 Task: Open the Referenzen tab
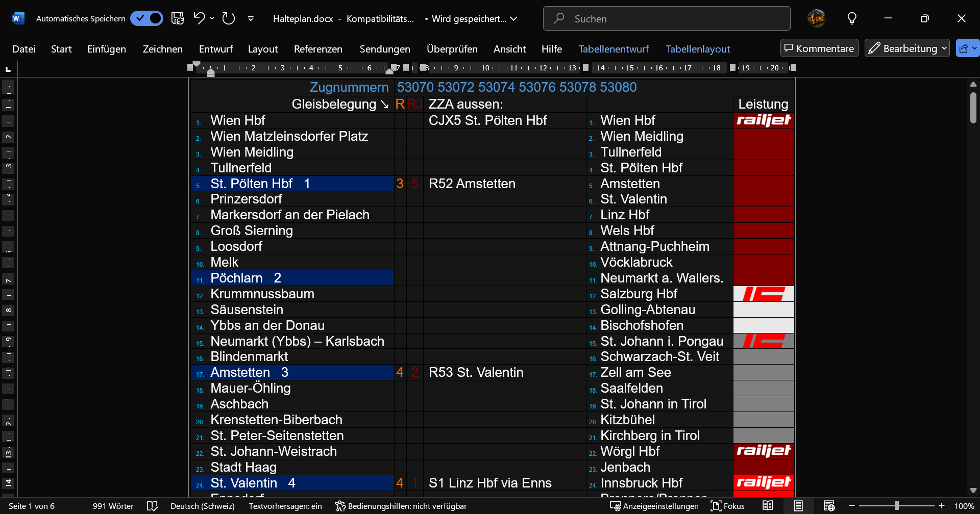tap(318, 49)
